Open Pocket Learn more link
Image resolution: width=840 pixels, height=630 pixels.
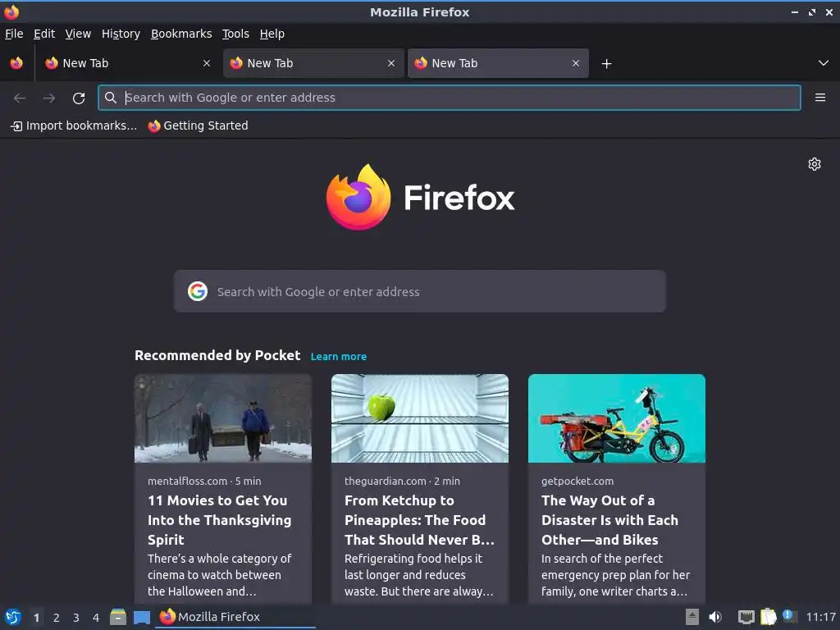click(339, 356)
